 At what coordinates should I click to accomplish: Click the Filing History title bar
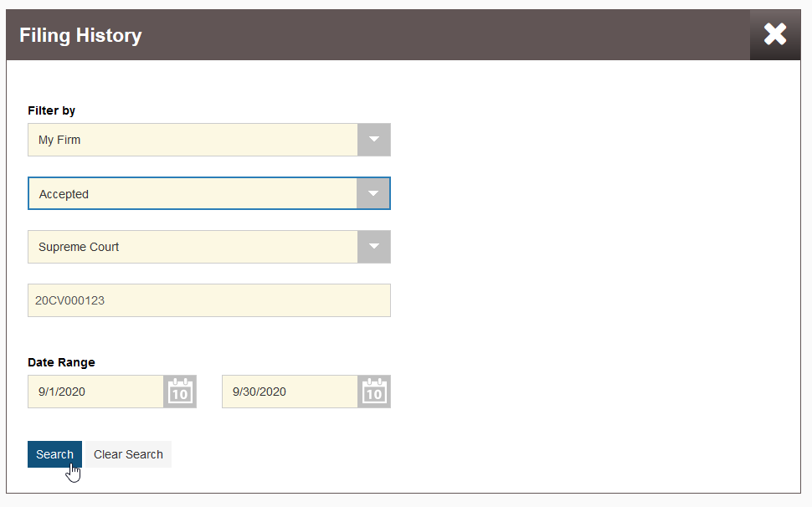click(x=80, y=35)
